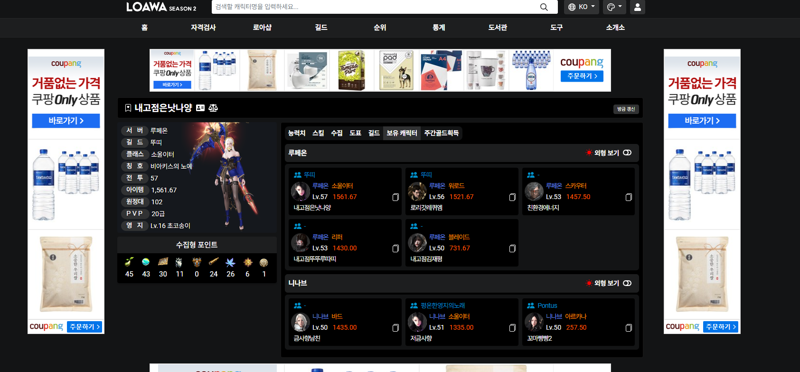Toggle 외형 보기 for 루페온 server
This screenshot has width=800, height=372.
click(627, 153)
